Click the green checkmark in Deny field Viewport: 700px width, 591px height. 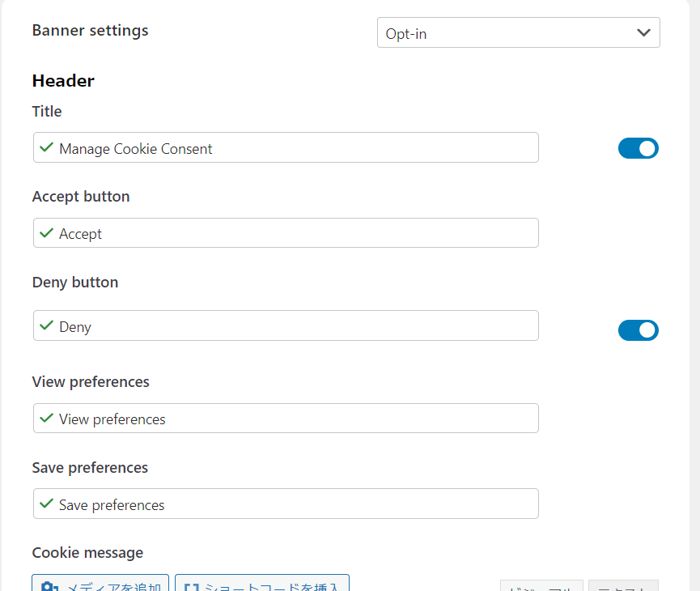47,326
